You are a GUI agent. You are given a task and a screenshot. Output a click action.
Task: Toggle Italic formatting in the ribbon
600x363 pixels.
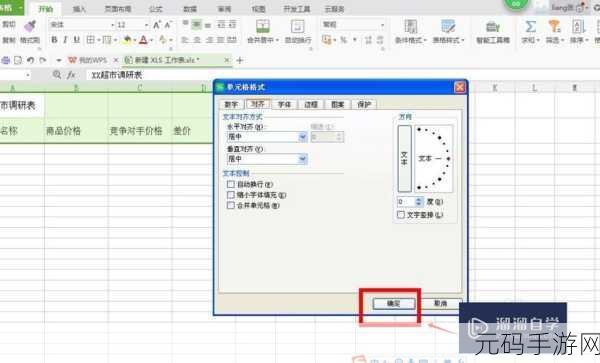click(x=65, y=39)
